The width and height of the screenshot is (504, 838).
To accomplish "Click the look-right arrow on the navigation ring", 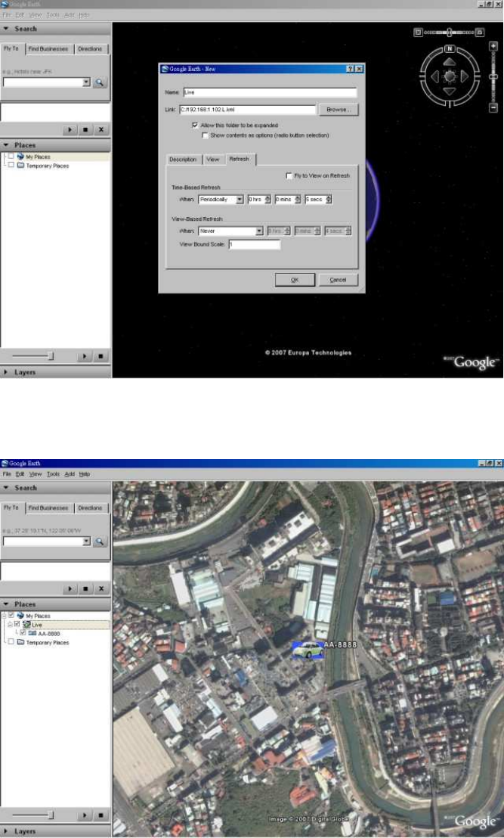I will tap(465, 76).
